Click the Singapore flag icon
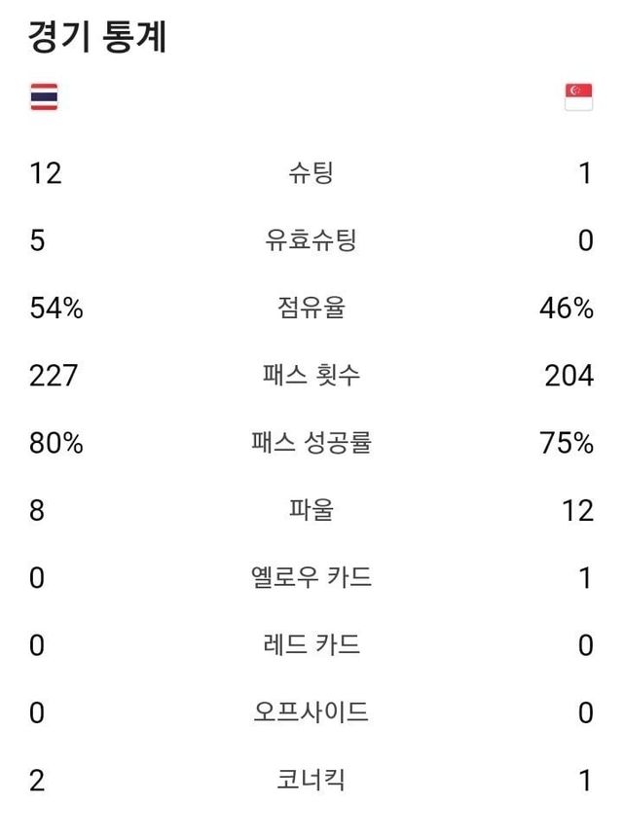Screen dimensions: 623x840 pos(578,97)
